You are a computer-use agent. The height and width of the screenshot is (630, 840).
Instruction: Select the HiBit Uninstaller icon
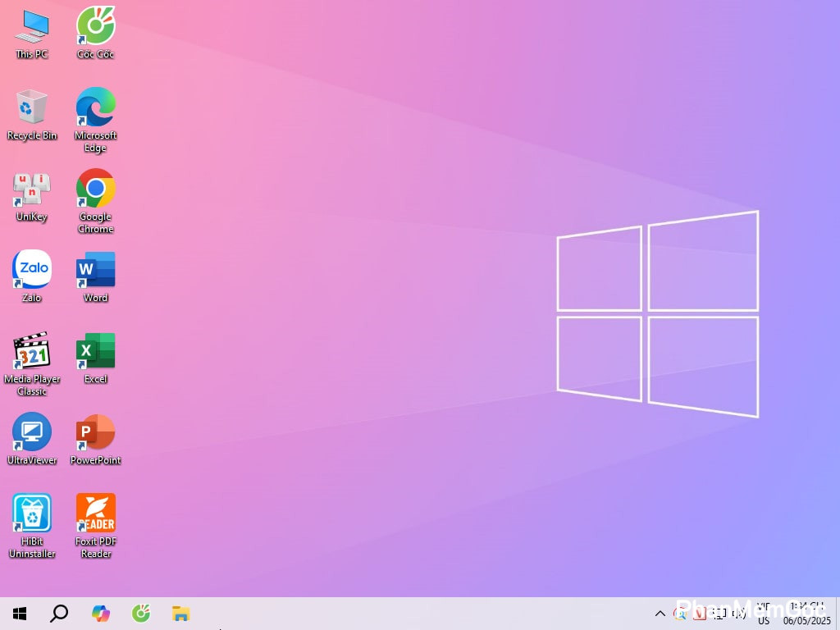coord(32,514)
